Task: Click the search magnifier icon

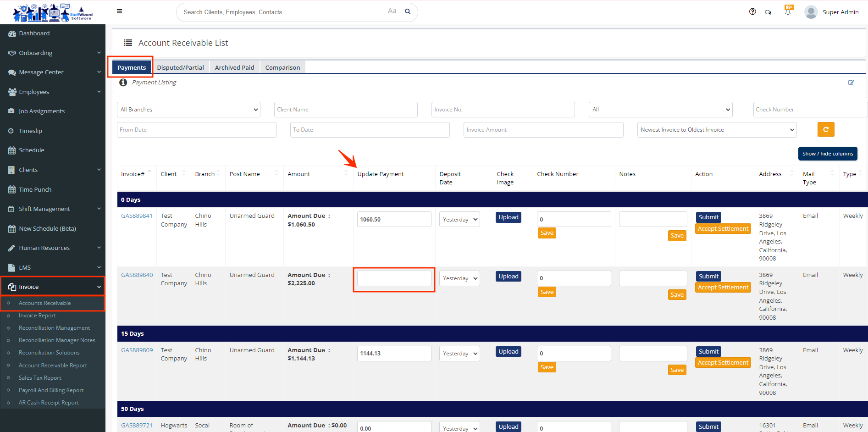Action: (407, 12)
